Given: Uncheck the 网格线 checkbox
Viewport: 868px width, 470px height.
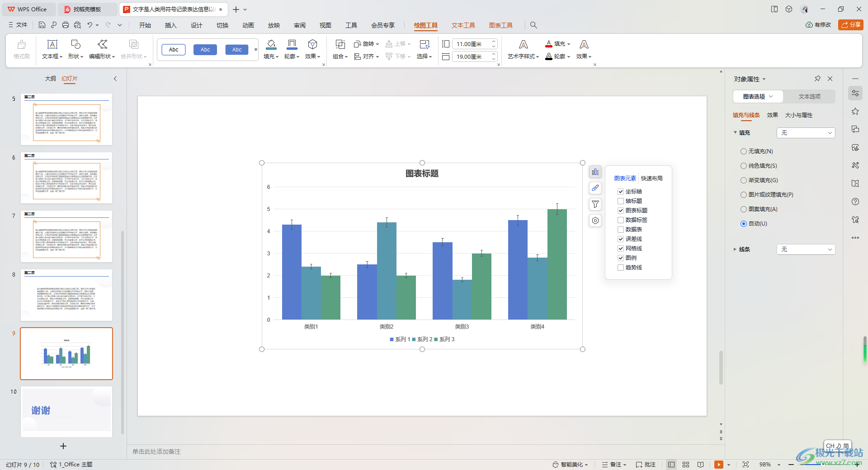Looking at the screenshot, I should pyautogui.click(x=621, y=249).
